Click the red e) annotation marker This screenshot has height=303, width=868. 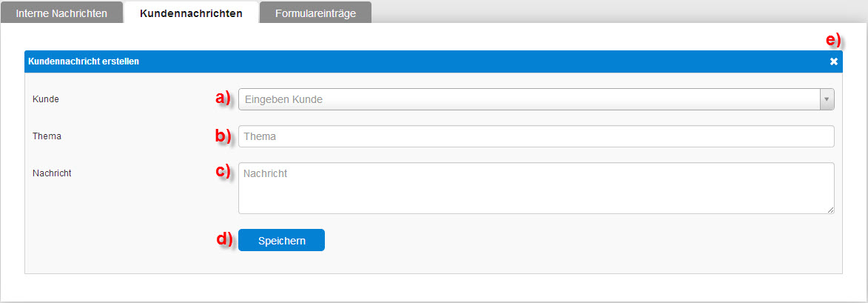tap(833, 41)
